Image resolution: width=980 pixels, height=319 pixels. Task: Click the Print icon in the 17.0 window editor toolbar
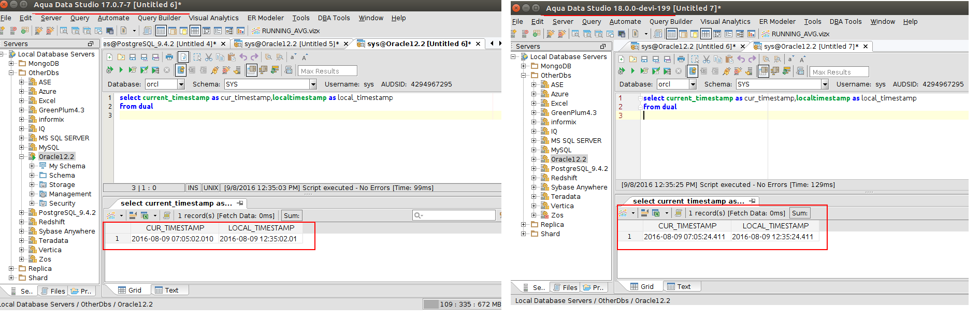169,57
